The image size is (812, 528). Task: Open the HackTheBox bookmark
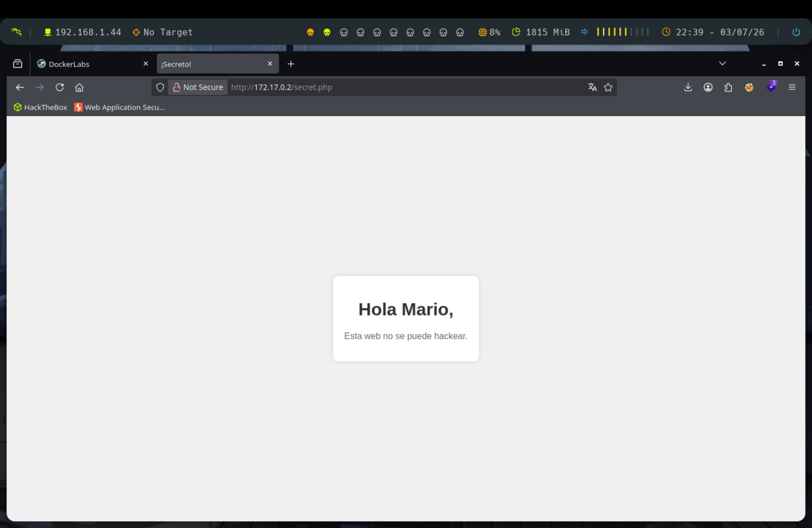click(x=40, y=107)
